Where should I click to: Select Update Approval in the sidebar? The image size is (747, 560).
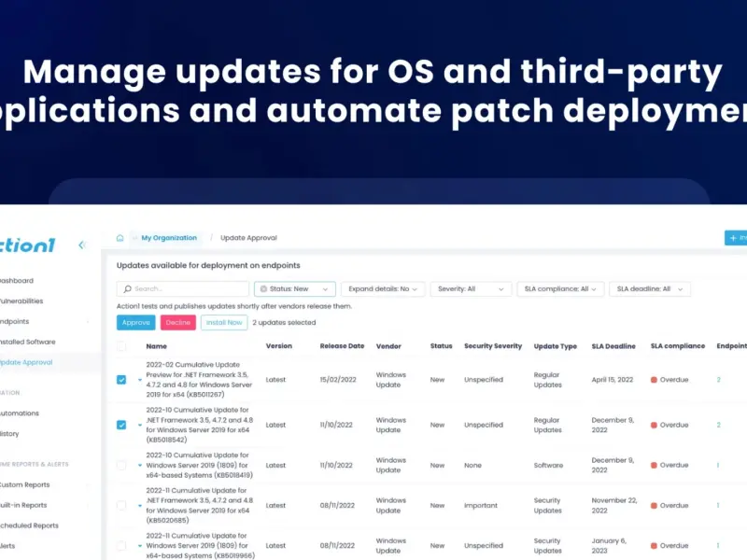click(x=26, y=362)
